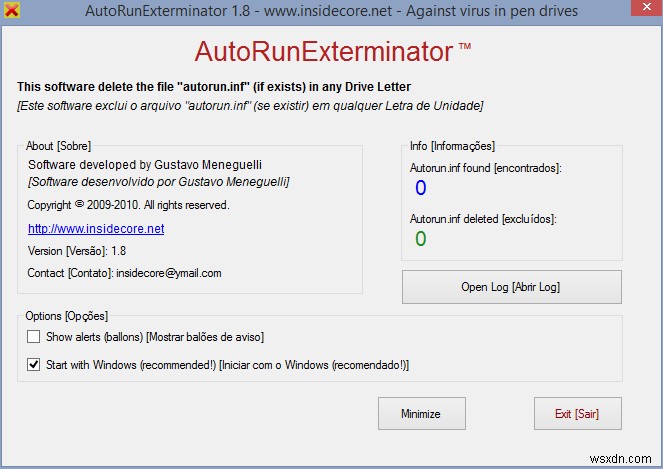Click the Minimize button
This screenshot has width=663, height=469.
pyautogui.click(x=421, y=413)
